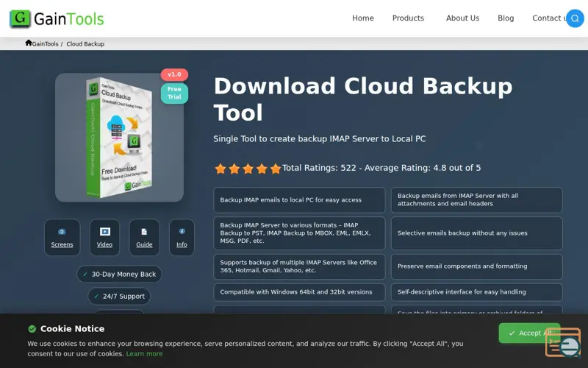
Task: Open the Screens camera button
Action: (x=62, y=237)
